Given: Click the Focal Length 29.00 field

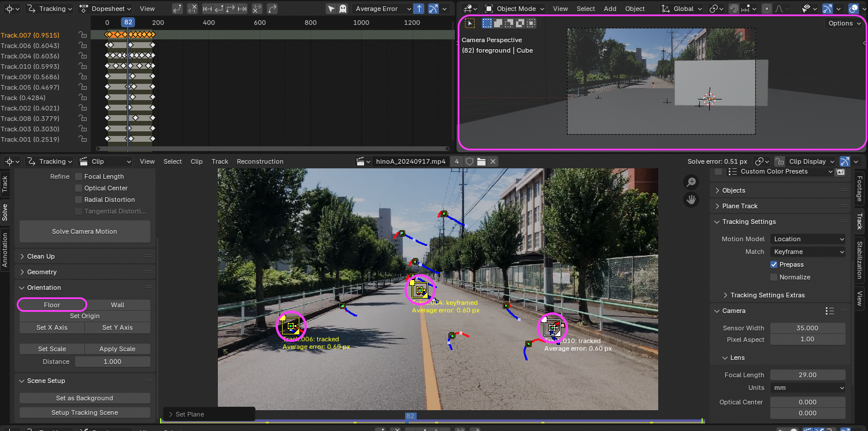Looking at the screenshot, I should tap(808, 375).
